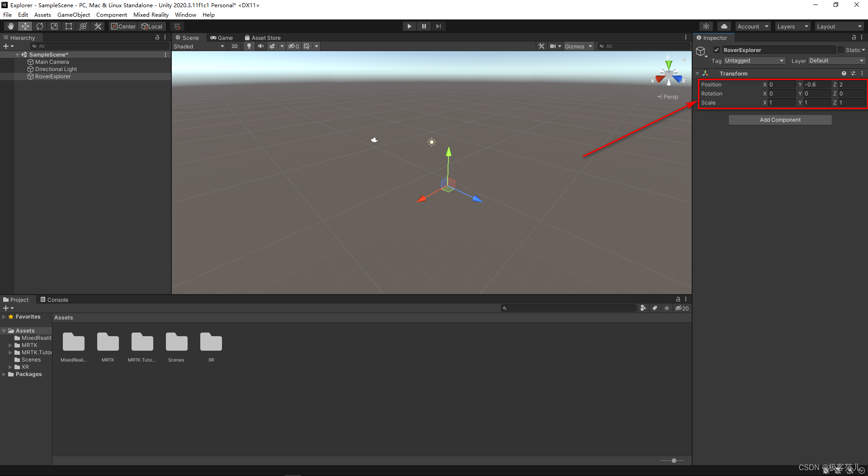This screenshot has height=476, width=868.
Task: Toggle grid snapping in the toolbar
Action: [177, 26]
